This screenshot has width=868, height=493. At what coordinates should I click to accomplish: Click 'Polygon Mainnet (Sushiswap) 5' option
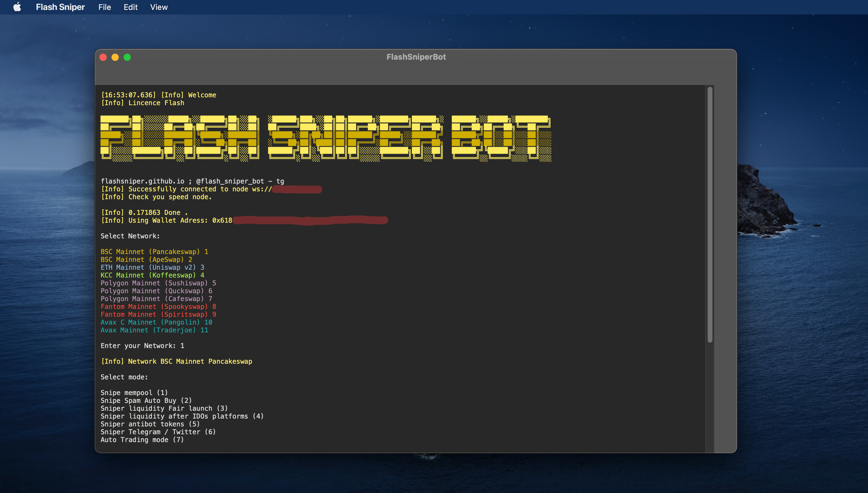159,283
